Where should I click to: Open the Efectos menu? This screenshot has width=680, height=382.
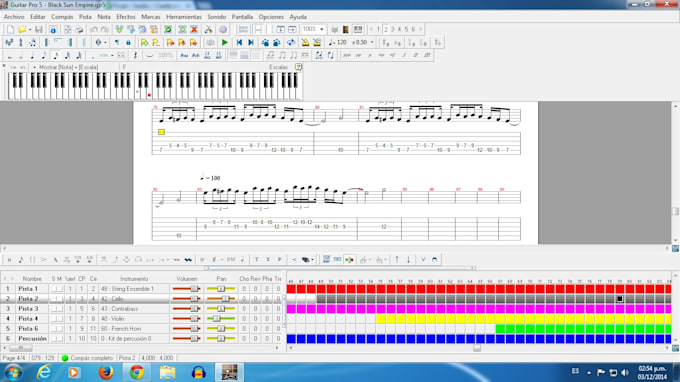126,17
